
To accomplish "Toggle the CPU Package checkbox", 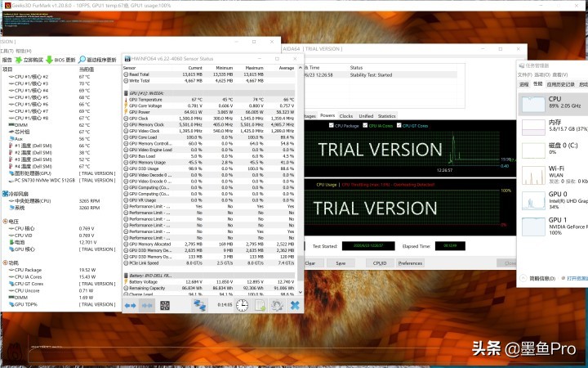I will (331, 125).
